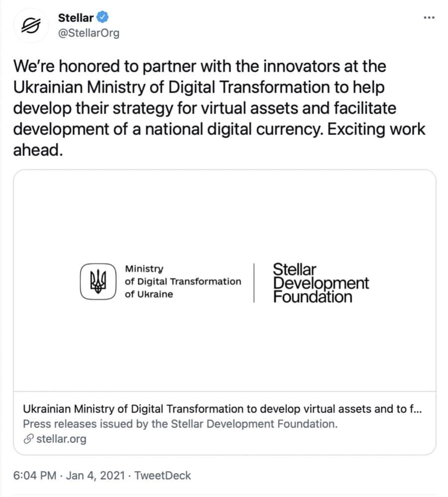Image resolution: width=448 pixels, height=497 pixels.
Task: Click the chain link icon beside stellar.org
Action: tap(28, 439)
